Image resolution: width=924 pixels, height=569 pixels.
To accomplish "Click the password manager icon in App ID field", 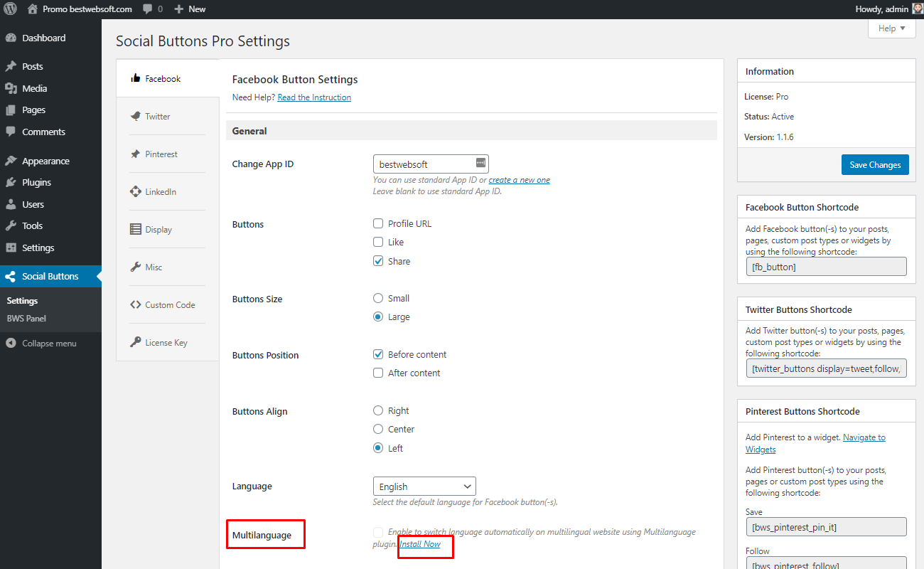I will pyautogui.click(x=480, y=164).
